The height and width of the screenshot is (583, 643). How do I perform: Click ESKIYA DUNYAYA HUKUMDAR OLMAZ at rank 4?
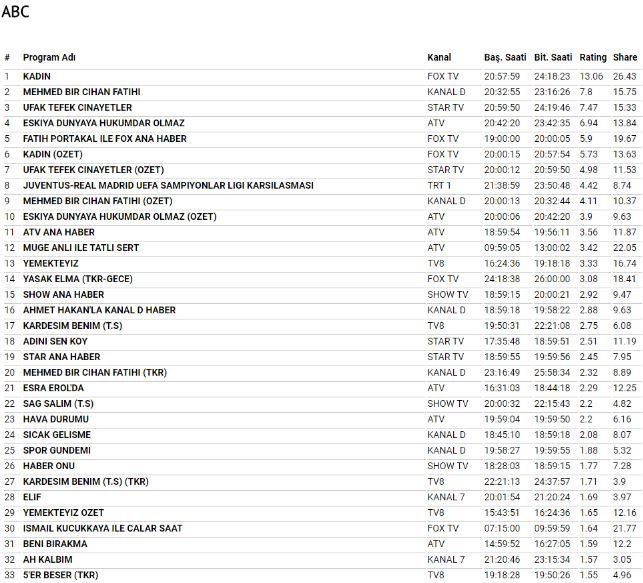pyautogui.click(x=95, y=123)
